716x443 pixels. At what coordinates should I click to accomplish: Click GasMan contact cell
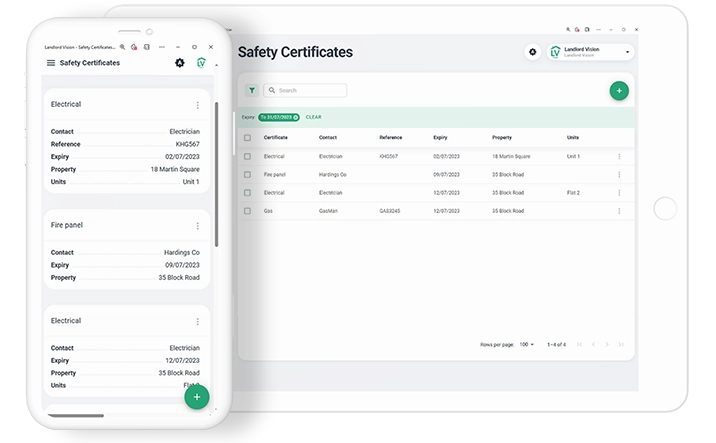tap(328, 211)
